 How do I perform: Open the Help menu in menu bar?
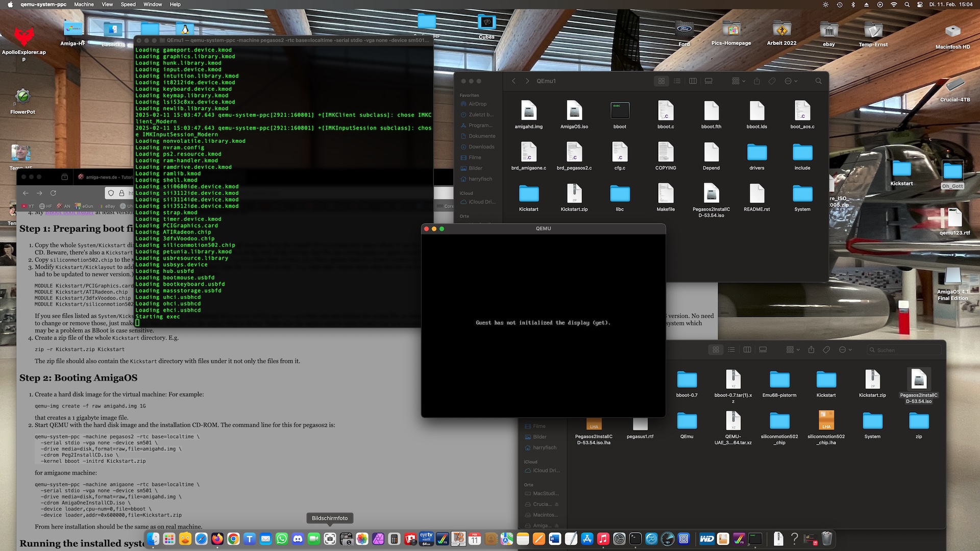(175, 4)
